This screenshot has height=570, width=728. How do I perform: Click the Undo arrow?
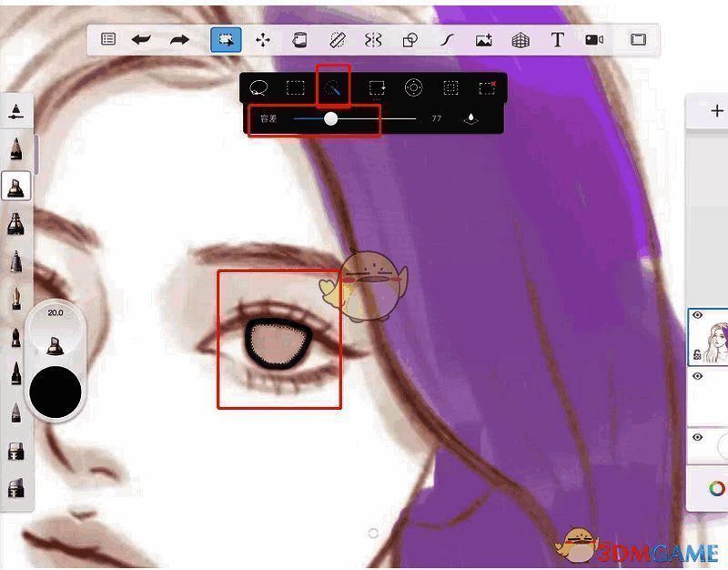[x=141, y=39]
